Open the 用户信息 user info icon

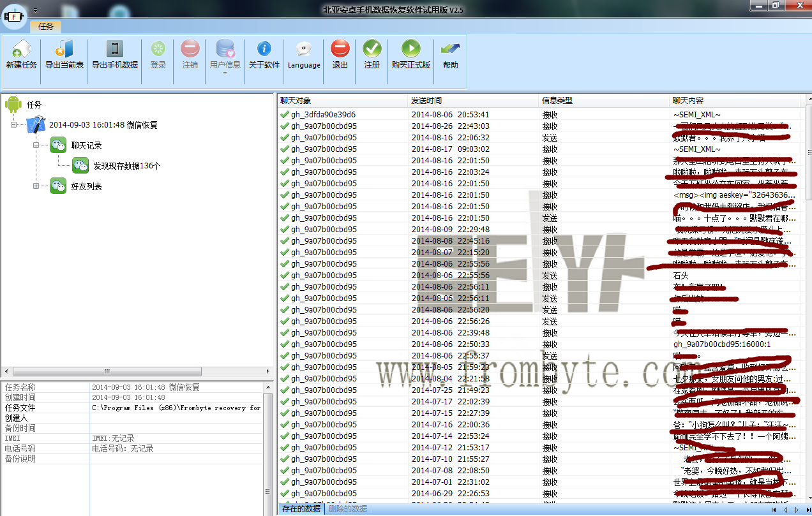(x=225, y=49)
